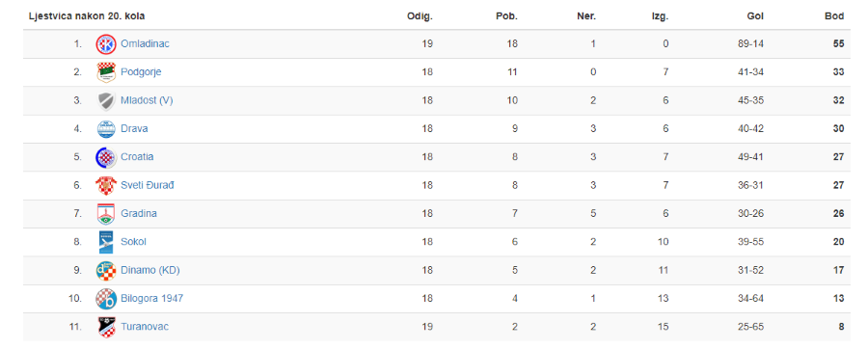Click the Podgorje club crest icon

tap(106, 72)
